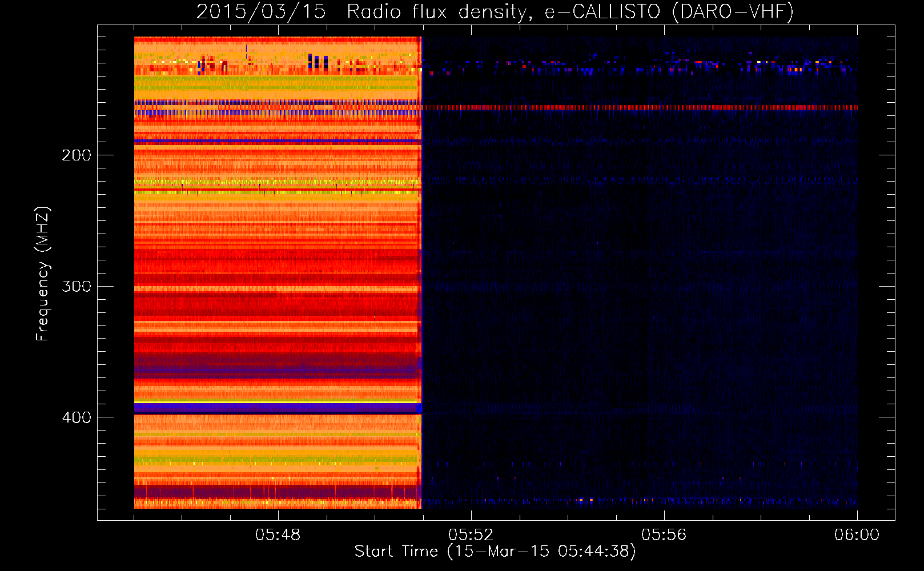Click the thick blue band near 400 MHz
This screenshot has width=924, height=571.
(278, 408)
